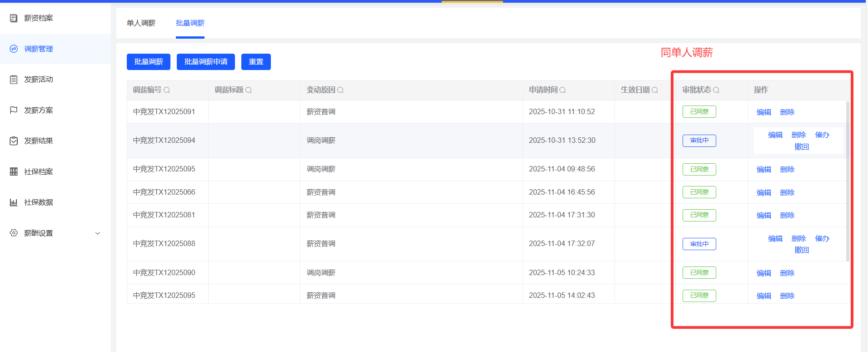Open 发薪方案 via its flag icon
The width and height of the screenshot is (868, 352).
click(x=14, y=110)
